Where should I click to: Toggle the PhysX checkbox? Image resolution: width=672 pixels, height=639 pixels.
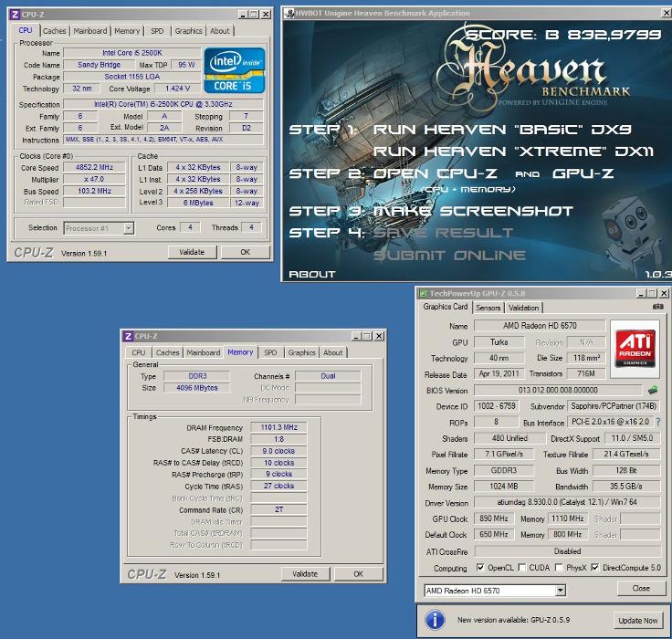pos(559,568)
